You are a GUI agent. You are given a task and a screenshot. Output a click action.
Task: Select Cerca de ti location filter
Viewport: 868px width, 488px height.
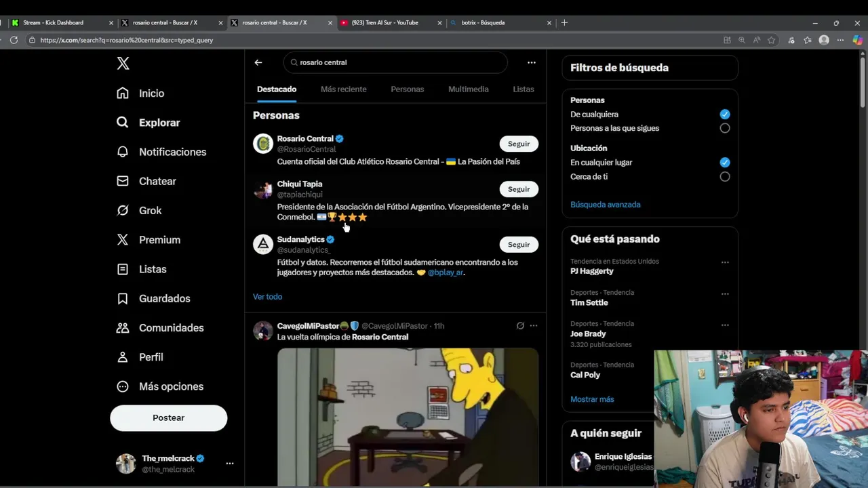click(x=725, y=176)
